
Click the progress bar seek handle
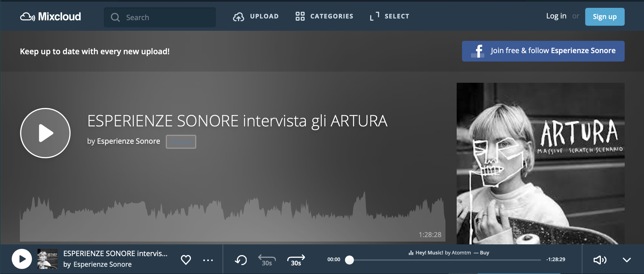[x=349, y=260]
